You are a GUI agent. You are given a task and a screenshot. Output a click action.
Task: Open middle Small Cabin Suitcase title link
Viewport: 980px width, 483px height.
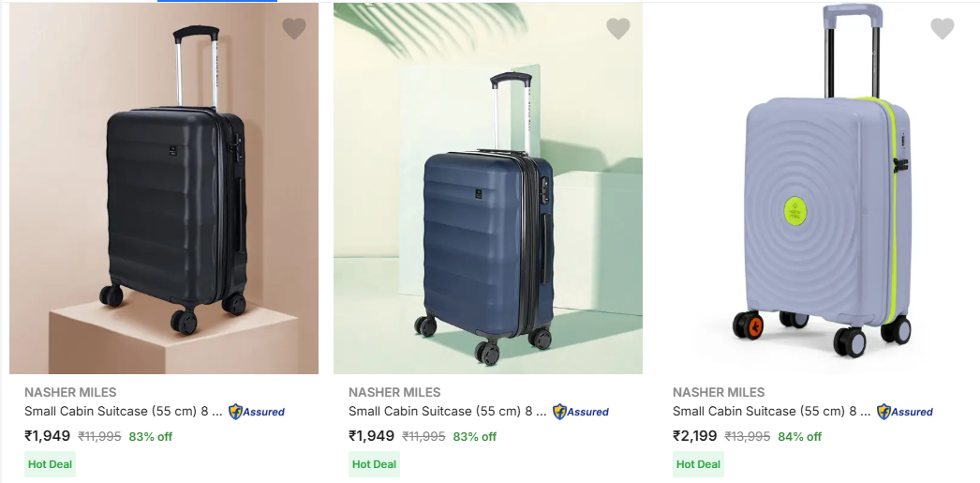coord(447,412)
